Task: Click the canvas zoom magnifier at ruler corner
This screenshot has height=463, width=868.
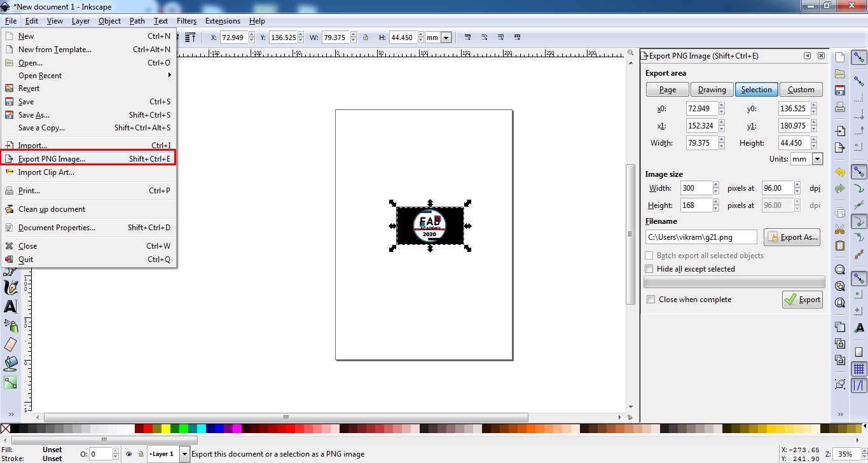Action: click(x=630, y=53)
